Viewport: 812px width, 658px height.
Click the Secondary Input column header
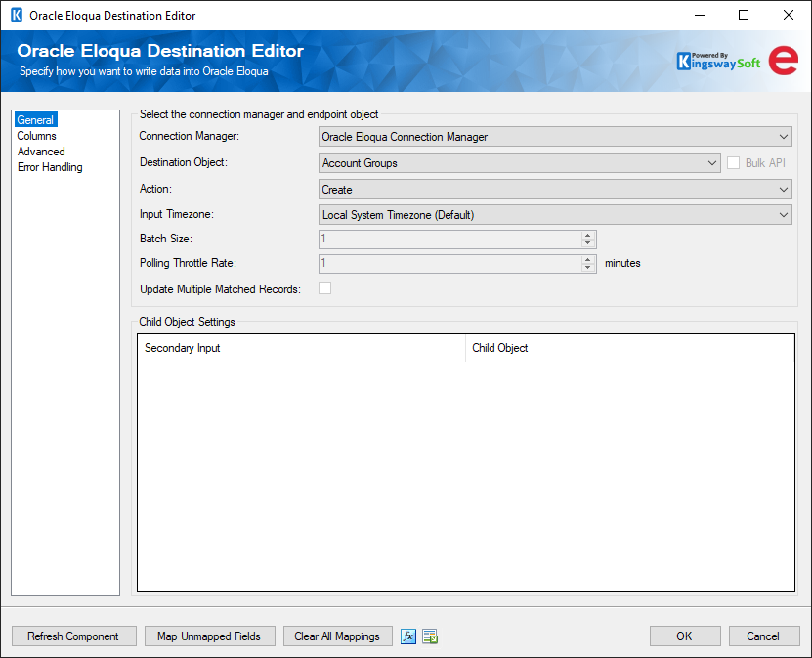pyautogui.click(x=301, y=348)
